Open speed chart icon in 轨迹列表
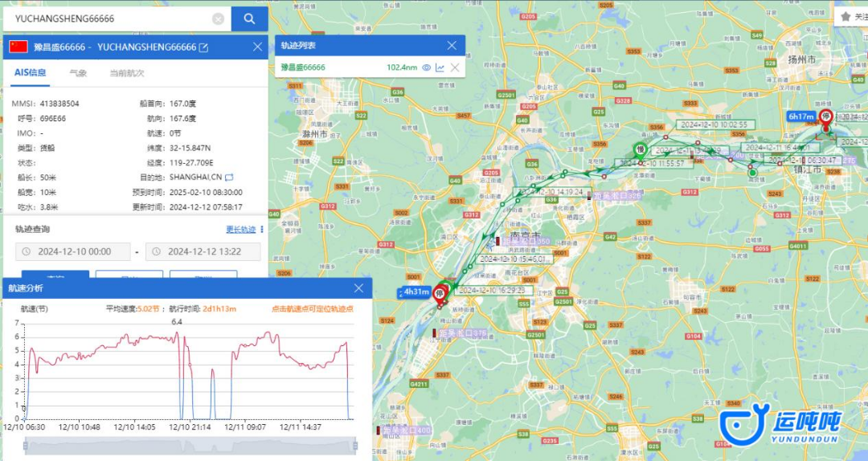Image resolution: width=868 pixels, height=461 pixels. click(x=440, y=67)
